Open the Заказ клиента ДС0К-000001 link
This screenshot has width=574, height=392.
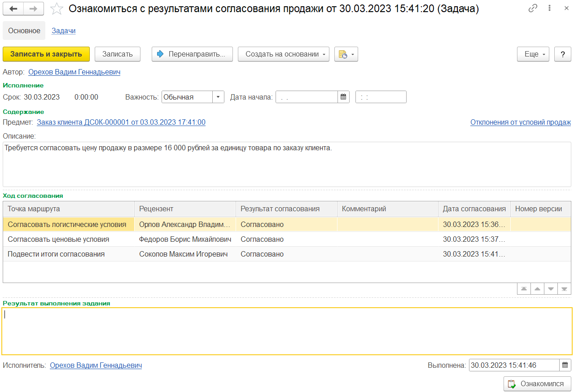[x=121, y=122]
